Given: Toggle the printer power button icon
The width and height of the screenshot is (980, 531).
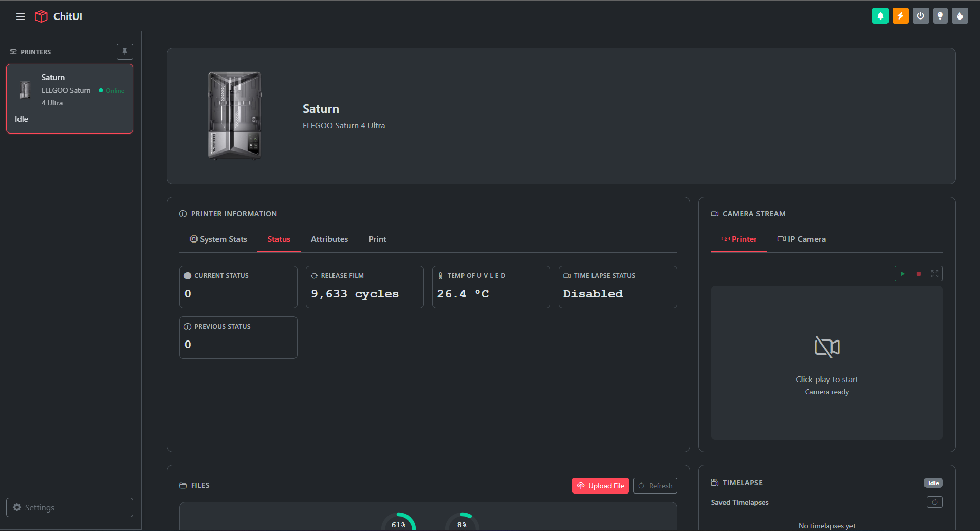Looking at the screenshot, I should tap(920, 15).
